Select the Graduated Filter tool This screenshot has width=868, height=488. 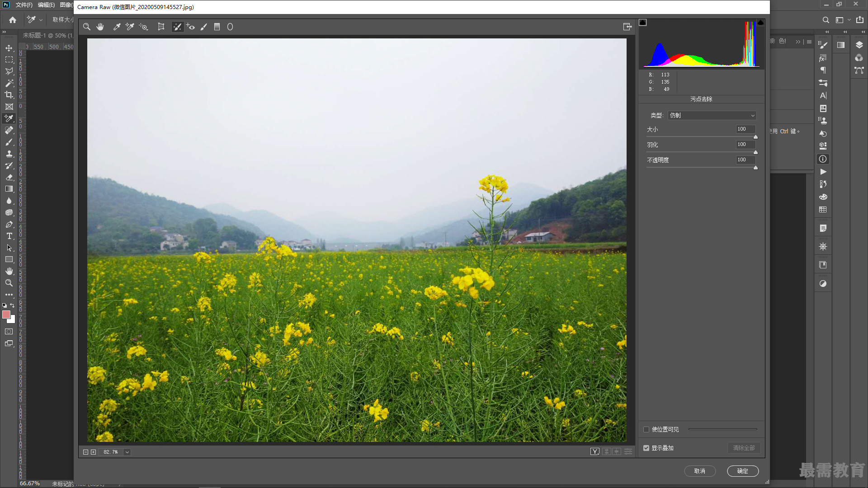pyautogui.click(x=217, y=27)
